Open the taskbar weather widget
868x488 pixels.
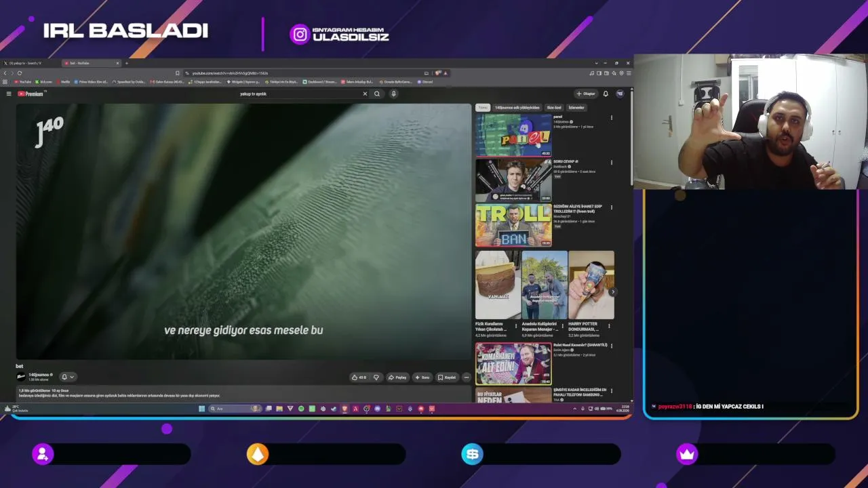[16, 409]
